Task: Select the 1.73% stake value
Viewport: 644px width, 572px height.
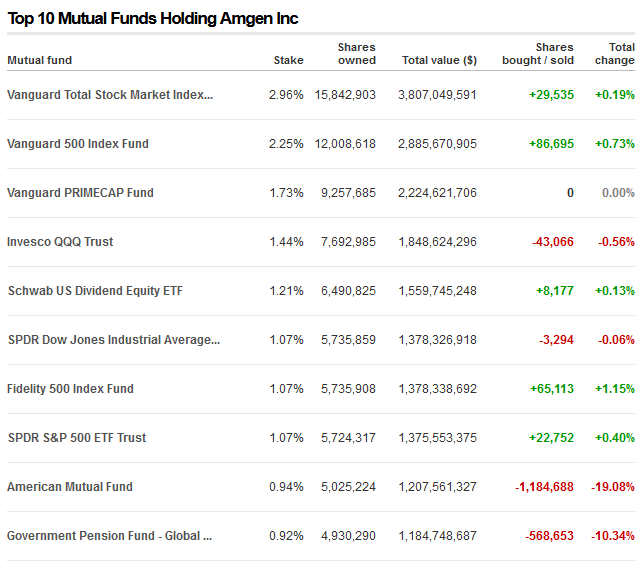Action: click(x=286, y=193)
